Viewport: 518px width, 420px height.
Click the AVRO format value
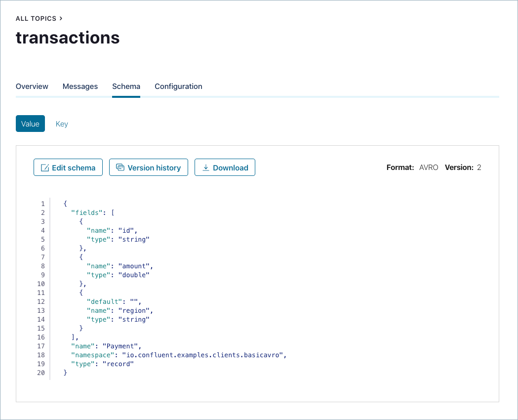pos(429,168)
